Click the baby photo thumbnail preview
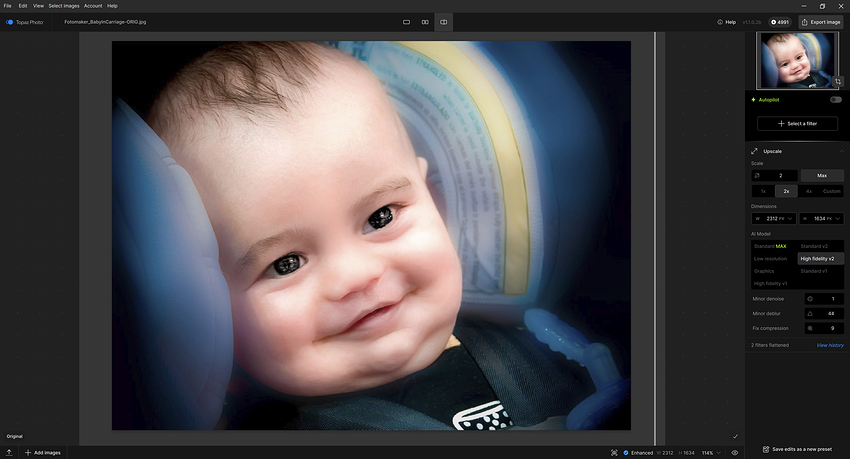This screenshot has width=850, height=459. pyautogui.click(x=796, y=59)
